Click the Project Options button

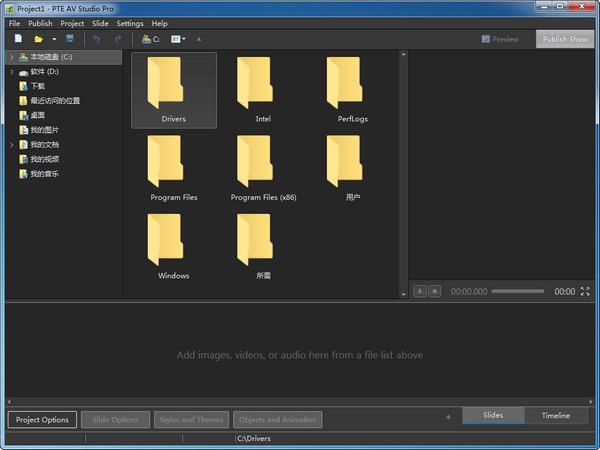(42, 419)
